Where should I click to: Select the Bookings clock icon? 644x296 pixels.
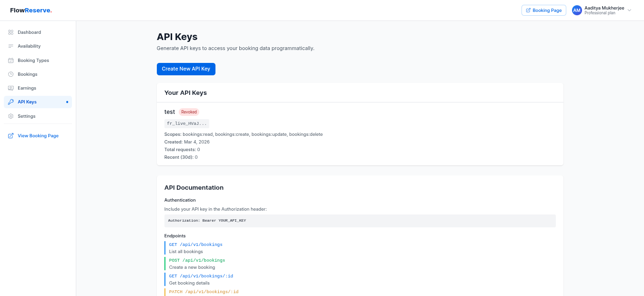pyautogui.click(x=10, y=74)
